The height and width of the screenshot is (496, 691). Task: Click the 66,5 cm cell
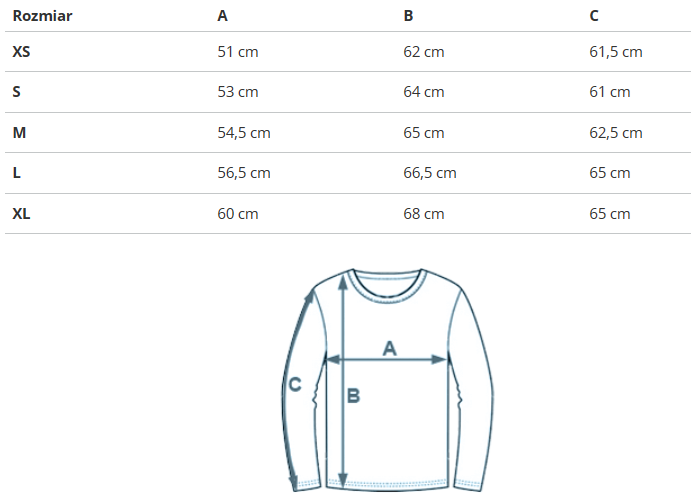point(430,173)
